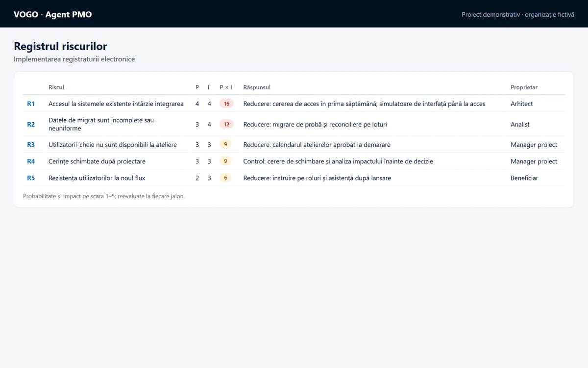Click "Manager proiect" in row R4

click(x=534, y=161)
